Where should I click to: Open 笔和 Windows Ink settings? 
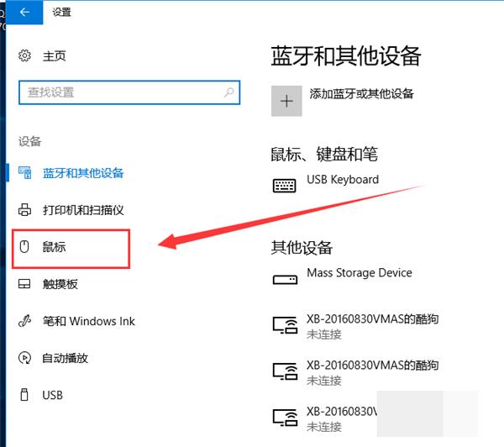[x=89, y=321]
